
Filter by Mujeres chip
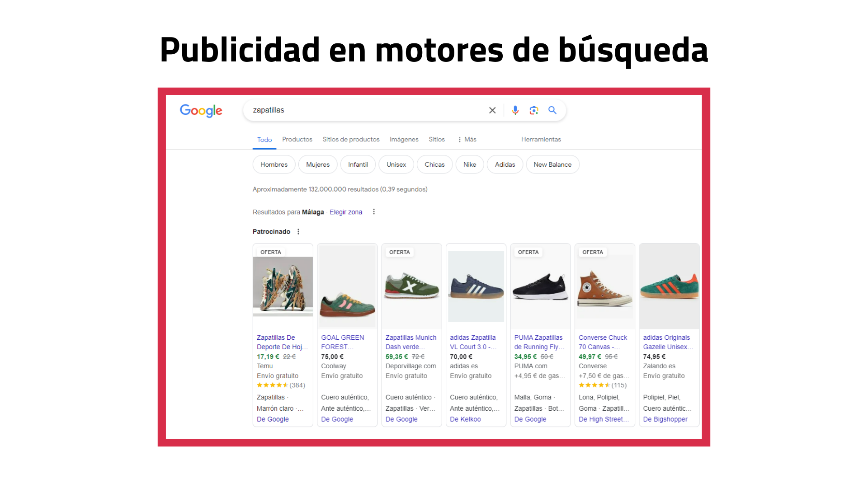[x=318, y=164]
